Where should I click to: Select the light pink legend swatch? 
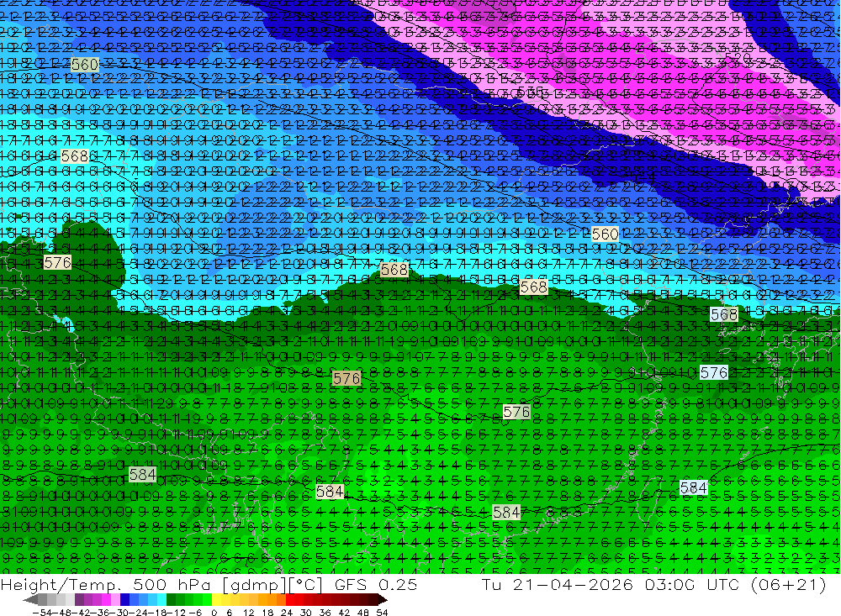point(115,599)
